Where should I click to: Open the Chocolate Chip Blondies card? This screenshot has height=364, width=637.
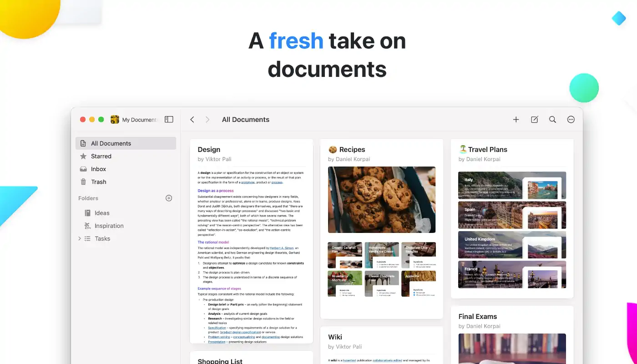coord(419,255)
